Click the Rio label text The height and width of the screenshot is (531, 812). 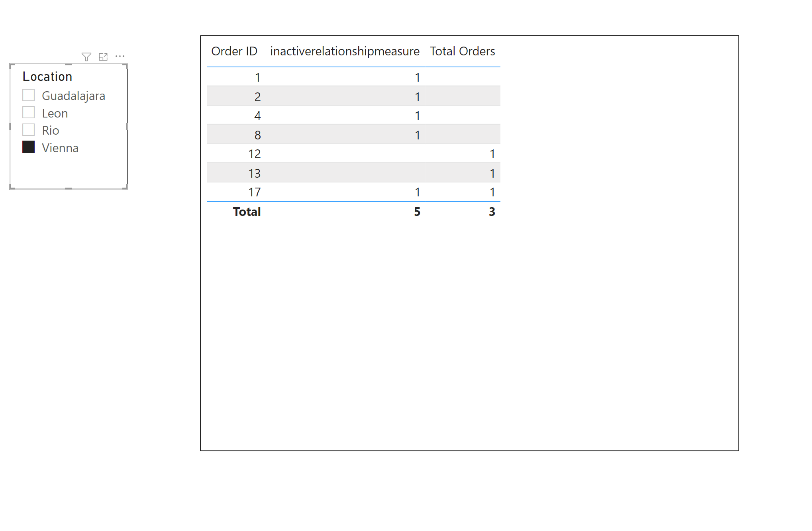(x=51, y=131)
